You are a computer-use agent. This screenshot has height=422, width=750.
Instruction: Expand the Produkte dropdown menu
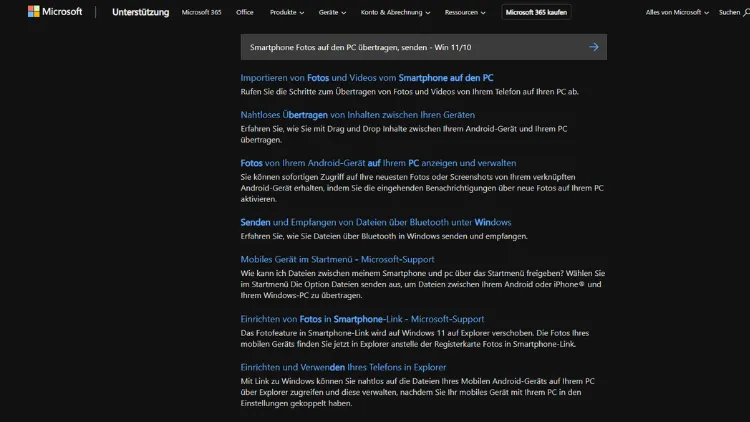(287, 13)
